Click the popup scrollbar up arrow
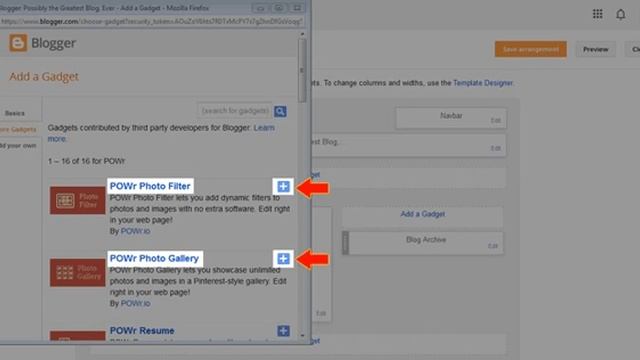 click(302, 34)
